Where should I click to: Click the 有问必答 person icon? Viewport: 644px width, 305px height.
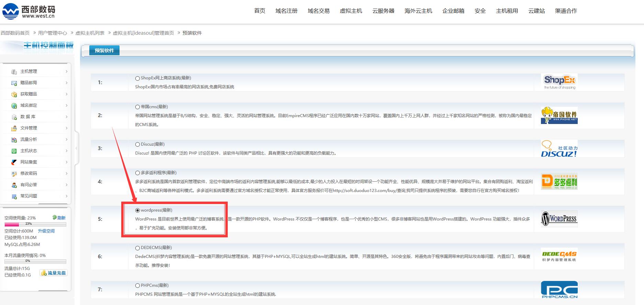(x=14, y=185)
